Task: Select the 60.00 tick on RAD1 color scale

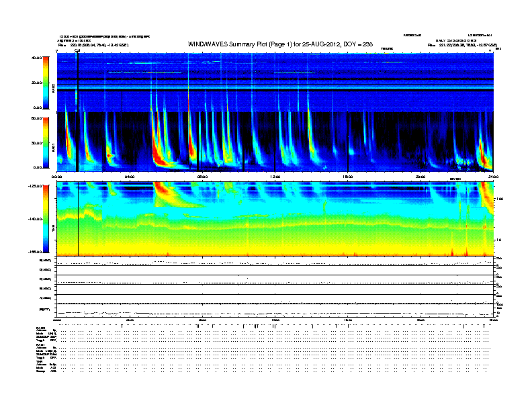Action: click(x=36, y=118)
